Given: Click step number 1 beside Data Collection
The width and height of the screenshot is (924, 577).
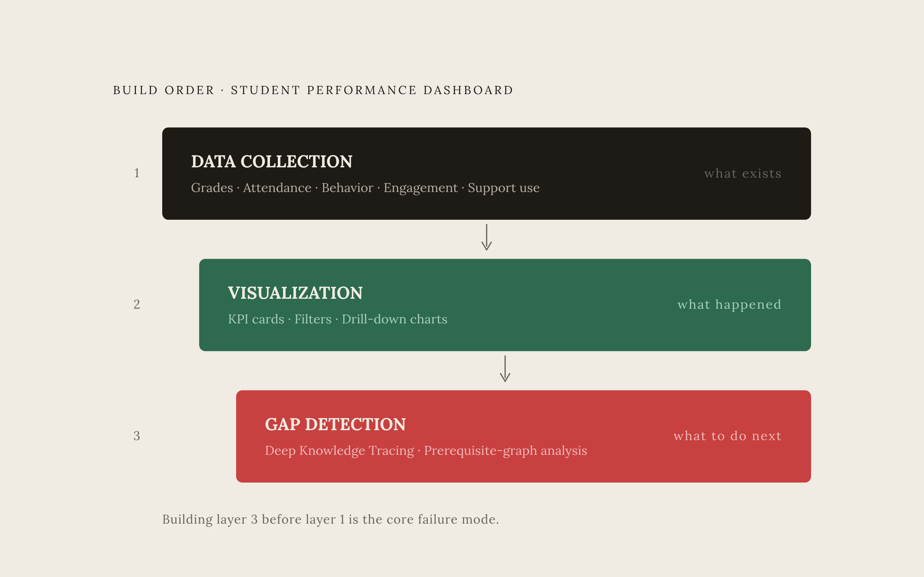Looking at the screenshot, I should point(137,173).
